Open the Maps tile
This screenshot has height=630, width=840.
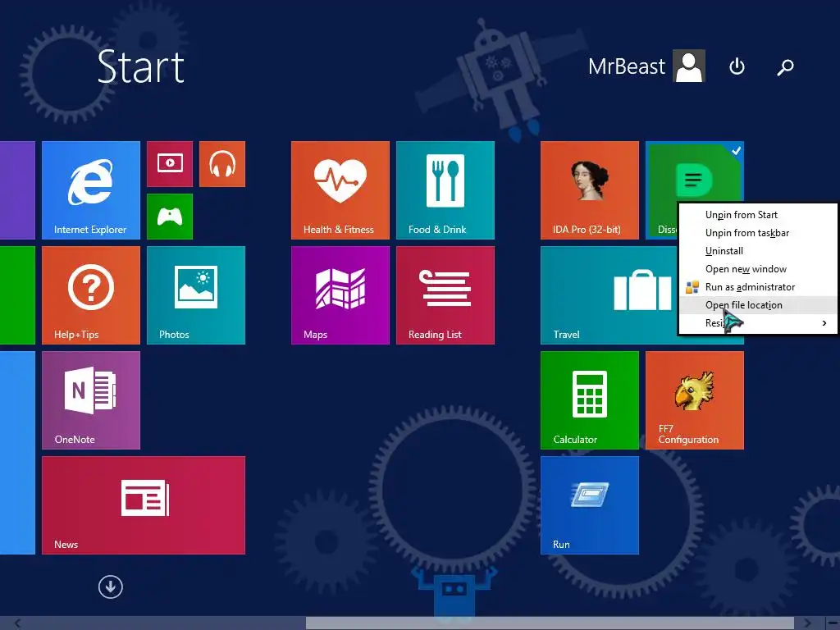[x=340, y=295]
